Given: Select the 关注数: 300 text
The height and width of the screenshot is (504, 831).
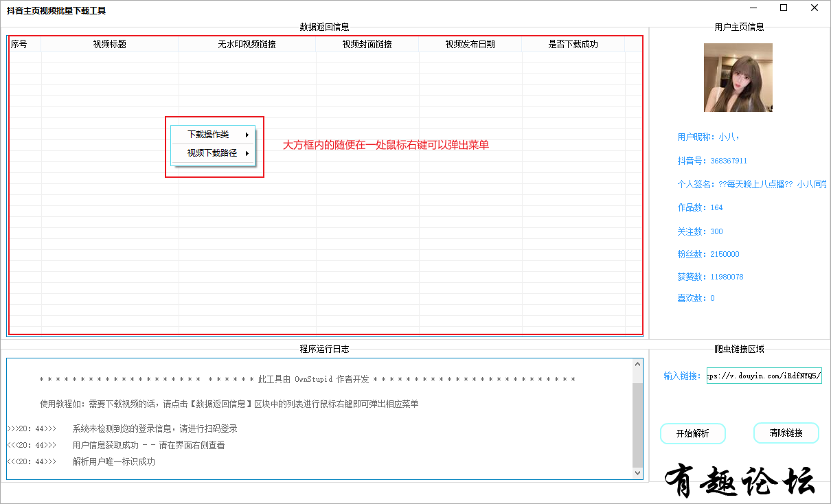Looking at the screenshot, I should [x=700, y=231].
